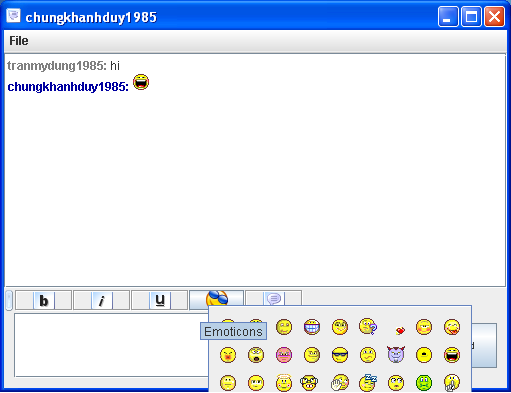Pick the purple devil emoticon

(396, 354)
